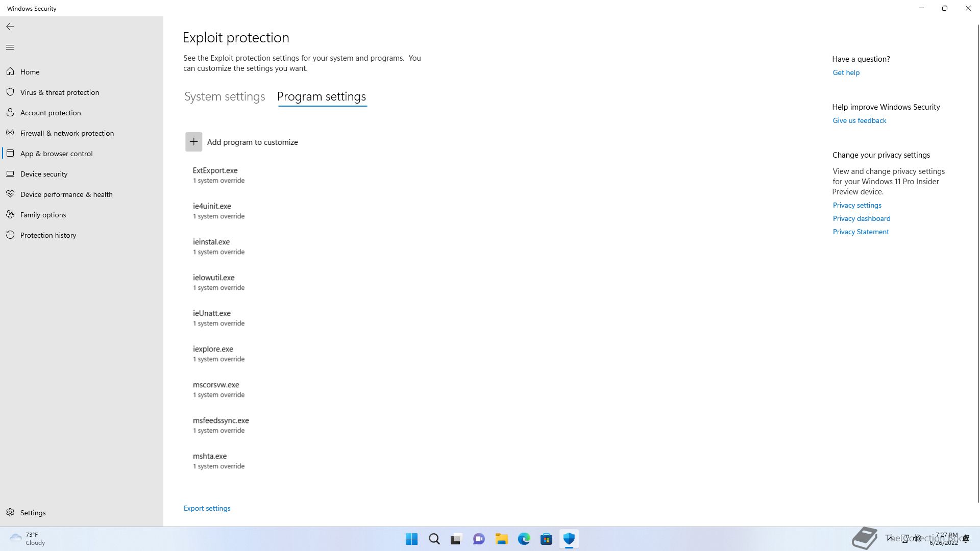This screenshot has width=980, height=551.
Task: Open Settings gear in sidebar
Action: coord(10,513)
